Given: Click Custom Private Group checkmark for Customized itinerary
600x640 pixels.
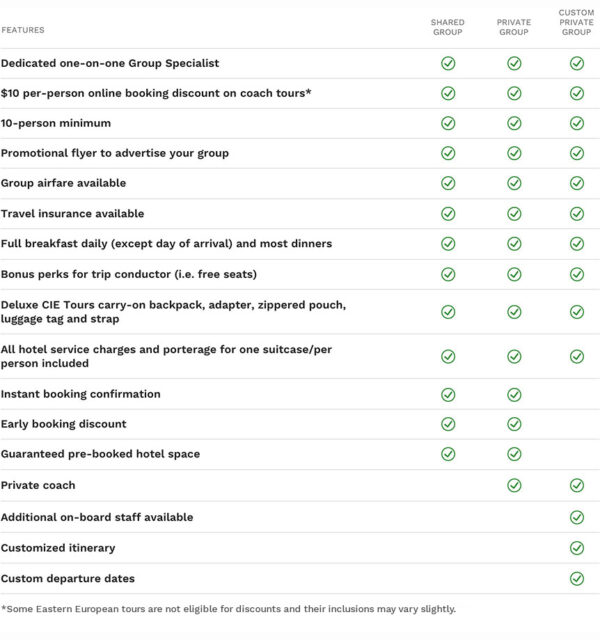Looking at the screenshot, I should coord(577,548).
